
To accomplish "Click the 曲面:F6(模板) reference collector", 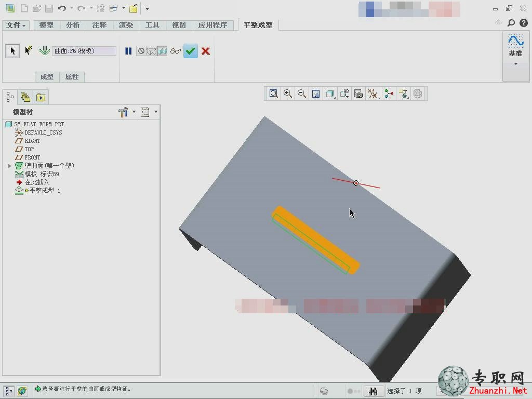I will pos(84,51).
